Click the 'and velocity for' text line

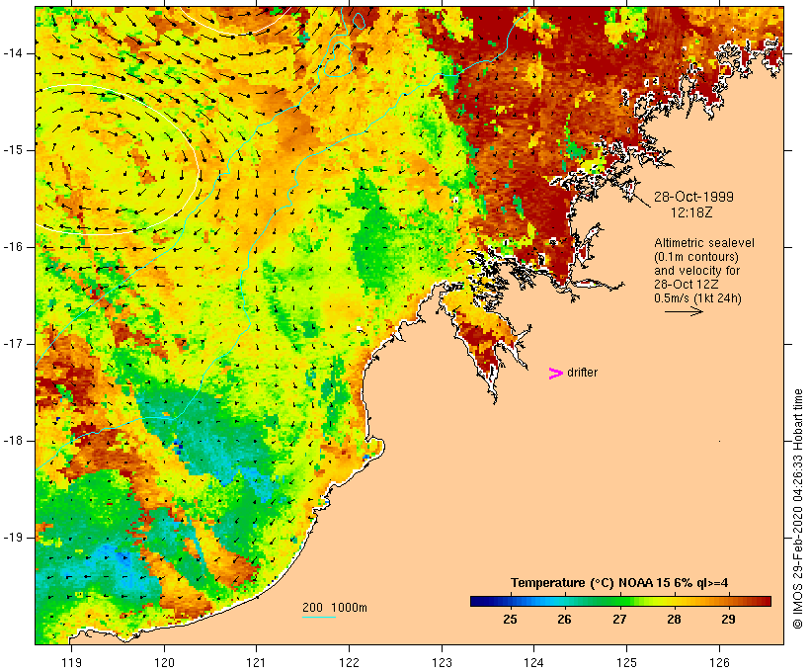tap(696, 271)
